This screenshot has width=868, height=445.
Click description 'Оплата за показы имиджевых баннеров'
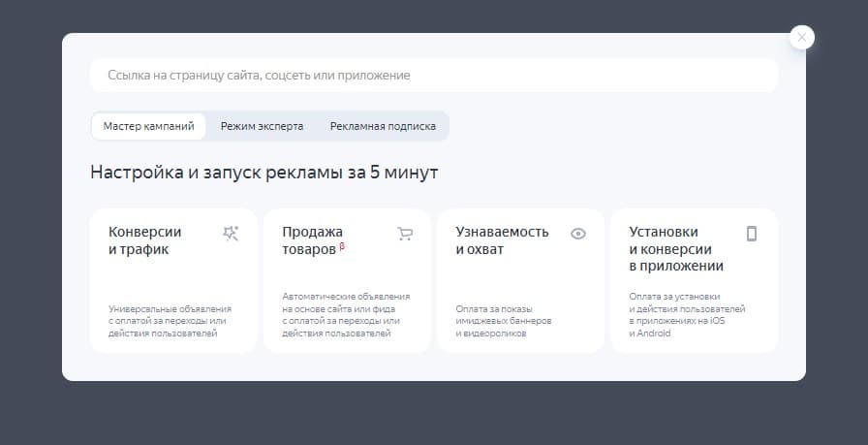point(504,321)
